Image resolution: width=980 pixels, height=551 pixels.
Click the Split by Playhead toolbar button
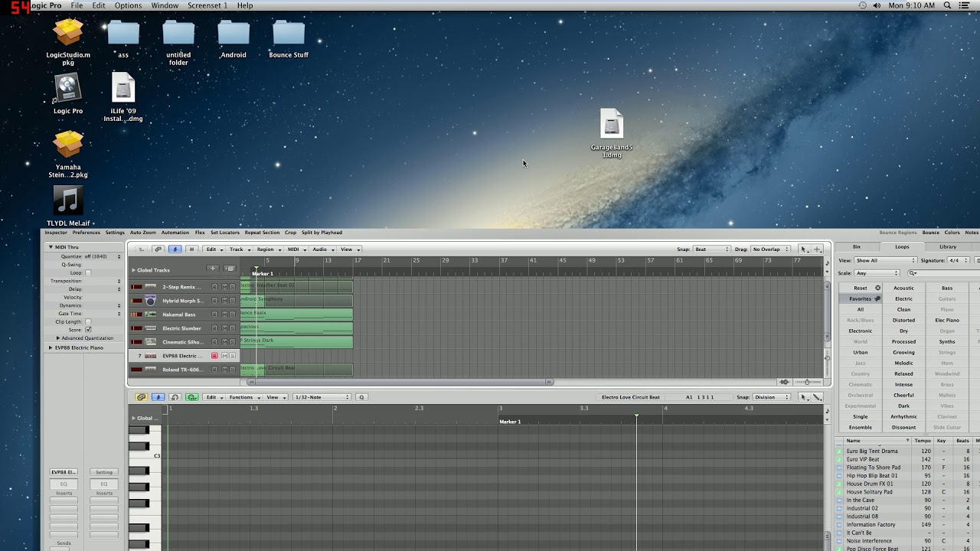(x=322, y=233)
